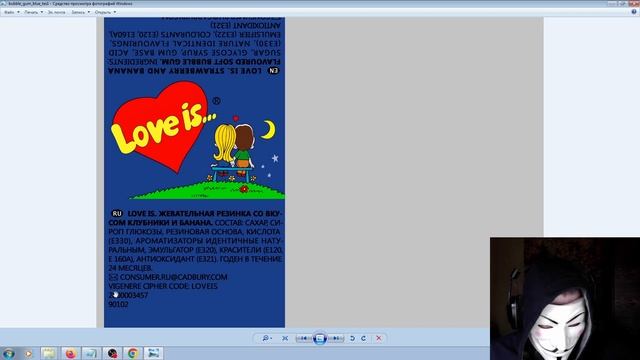This screenshot has width=640, height=360.
Task: Click the upside-down EN badge
Action: tap(273, 70)
